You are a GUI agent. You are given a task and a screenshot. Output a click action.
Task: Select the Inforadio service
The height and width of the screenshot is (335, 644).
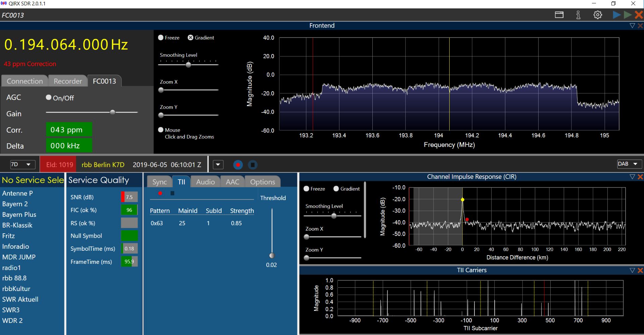15,246
